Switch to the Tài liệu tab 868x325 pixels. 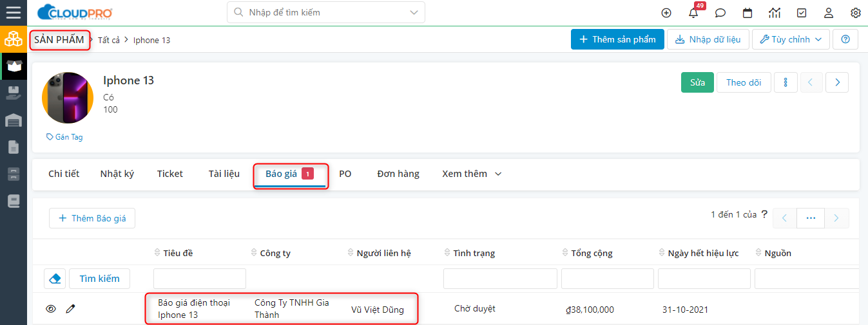pyautogui.click(x=224, y=174)
